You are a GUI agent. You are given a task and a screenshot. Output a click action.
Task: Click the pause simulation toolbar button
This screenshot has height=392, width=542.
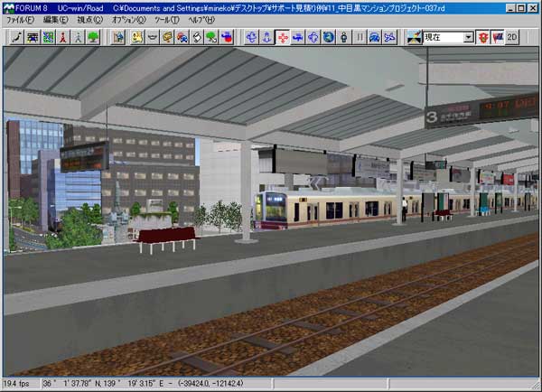[x=359, y=37]
